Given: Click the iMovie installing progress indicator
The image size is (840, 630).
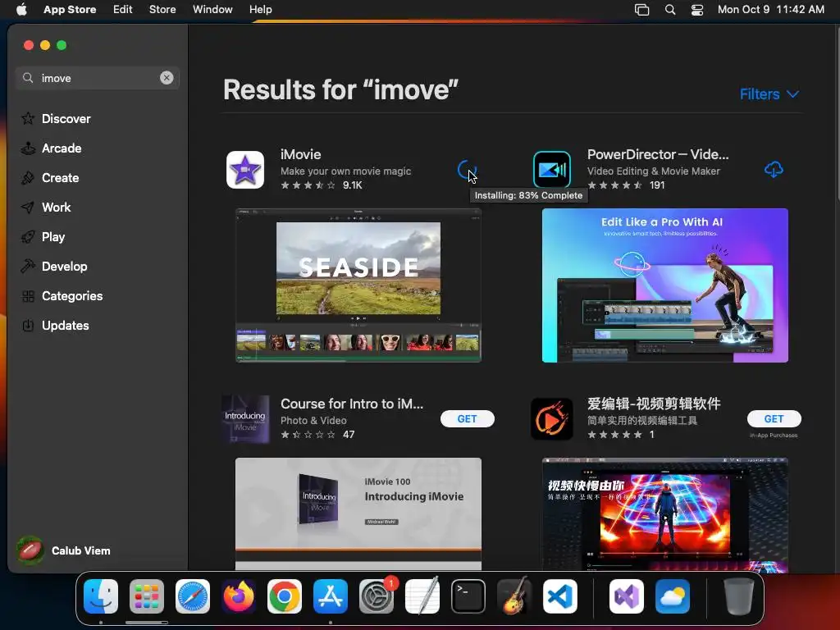Looking at the screenshot, I should 467,170.
